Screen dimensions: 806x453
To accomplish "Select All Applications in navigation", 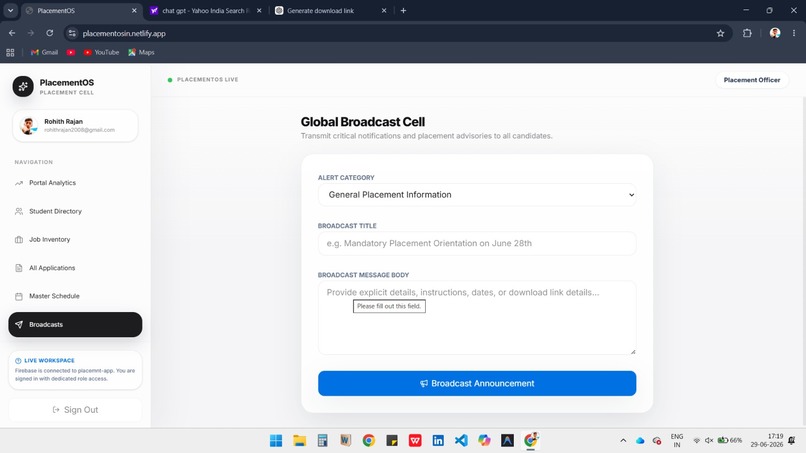I will 75,267.
